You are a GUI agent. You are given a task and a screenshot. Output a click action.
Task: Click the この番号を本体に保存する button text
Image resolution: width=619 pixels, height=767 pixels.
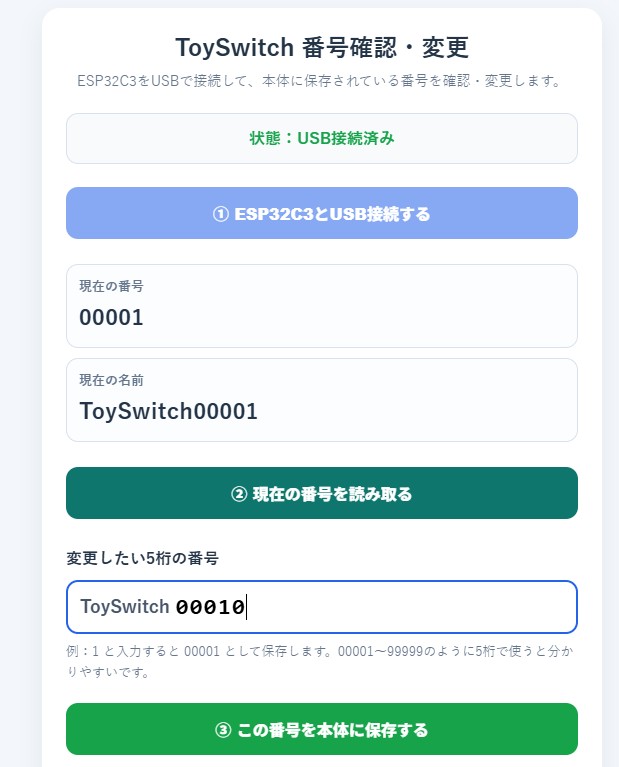(x=332, y=729)
